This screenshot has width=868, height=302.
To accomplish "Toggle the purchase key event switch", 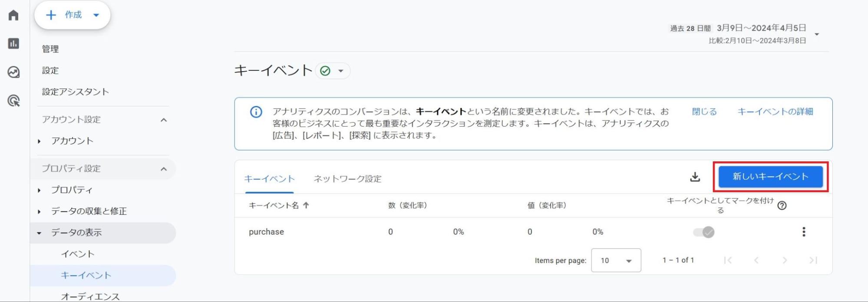I will tap(704, 232).
